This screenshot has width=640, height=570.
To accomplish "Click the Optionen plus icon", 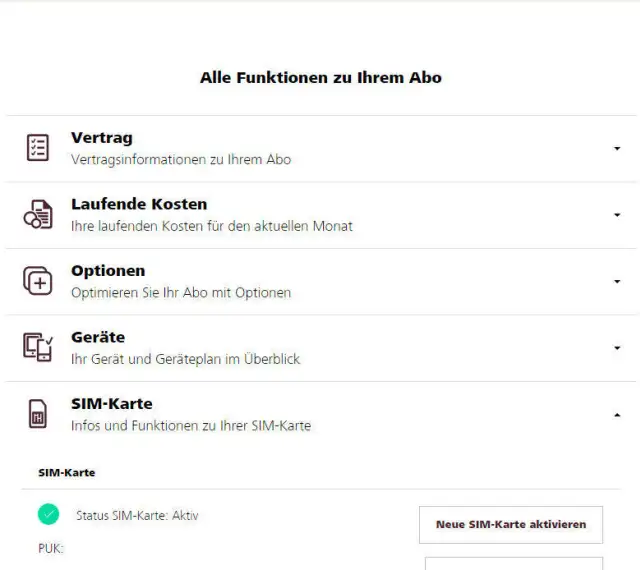I will [37, 281].
